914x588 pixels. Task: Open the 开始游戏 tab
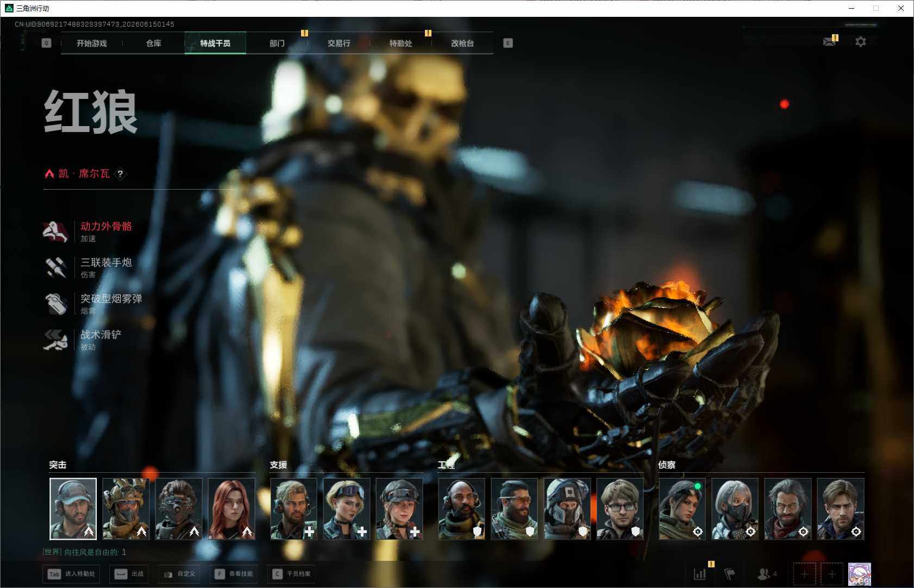92,43
